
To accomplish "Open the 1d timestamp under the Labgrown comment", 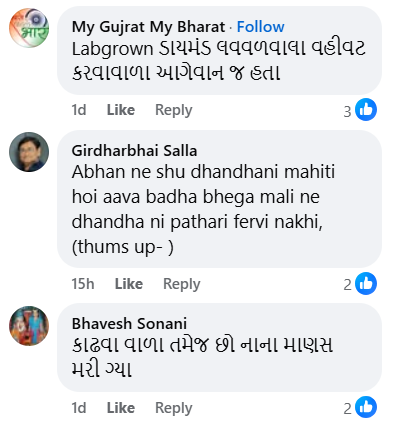I will [x=79, y=110].
